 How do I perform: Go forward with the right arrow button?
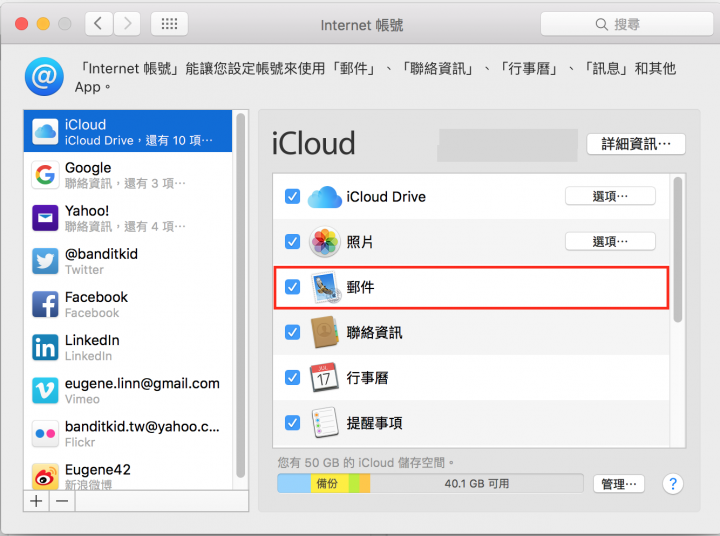click(x=127, y=23)
